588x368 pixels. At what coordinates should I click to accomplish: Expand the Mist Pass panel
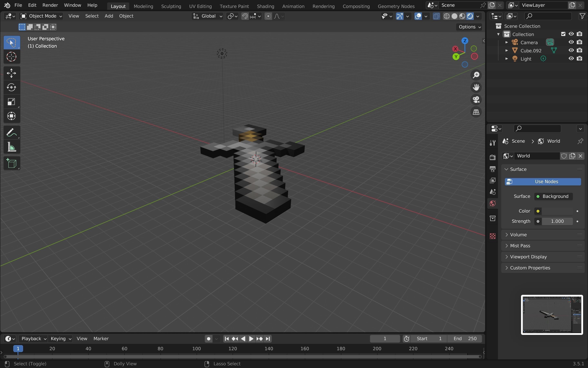click(x=543, y=246)
